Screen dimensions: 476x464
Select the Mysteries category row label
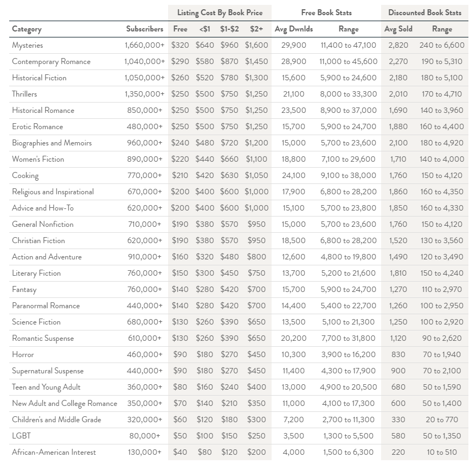coord(27,45)
